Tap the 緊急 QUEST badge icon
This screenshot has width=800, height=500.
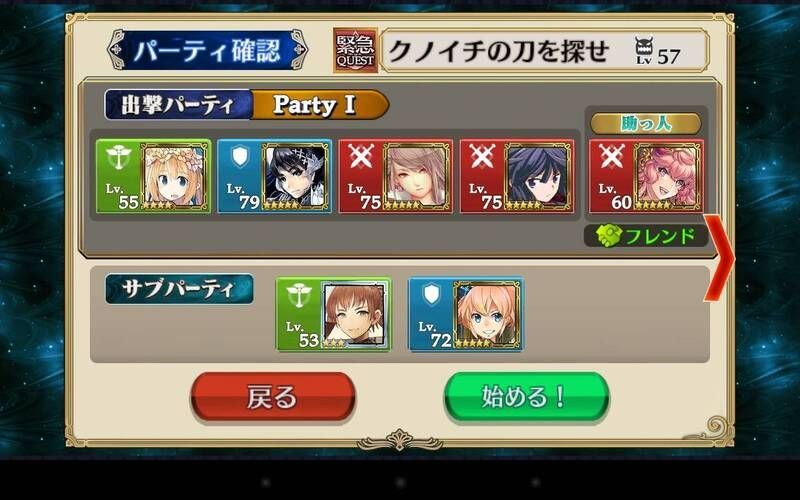[x=355, y=50]
